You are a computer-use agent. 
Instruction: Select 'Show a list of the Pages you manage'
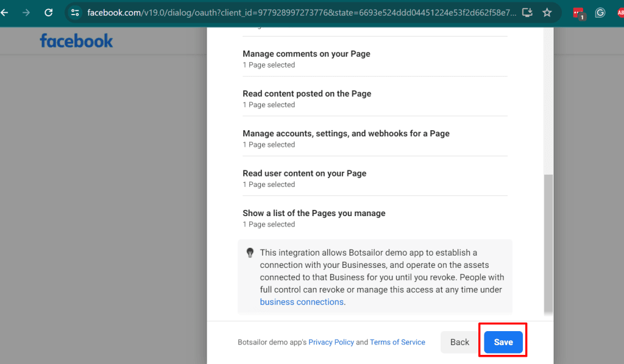pos(314,214)
